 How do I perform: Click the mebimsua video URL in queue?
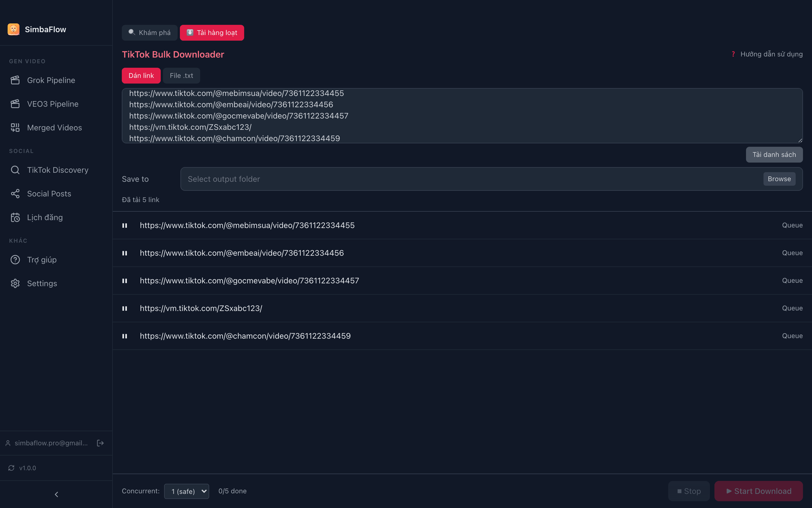coord(247,225)
